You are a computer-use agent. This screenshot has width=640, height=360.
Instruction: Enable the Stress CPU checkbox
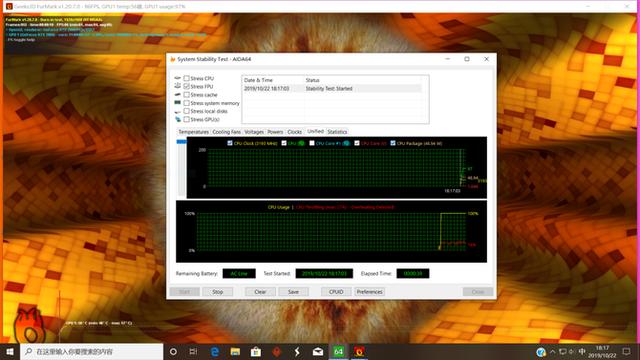[x=187, y=78]
